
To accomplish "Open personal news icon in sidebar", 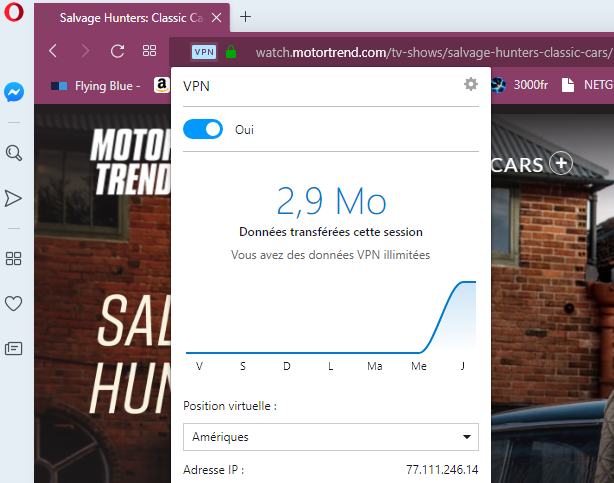I will [13, 348].
